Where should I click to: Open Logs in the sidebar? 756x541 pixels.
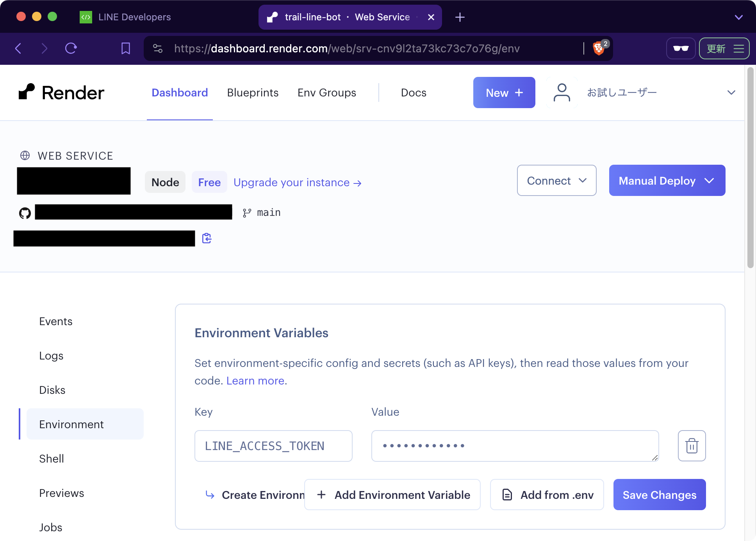coord(51,356)
